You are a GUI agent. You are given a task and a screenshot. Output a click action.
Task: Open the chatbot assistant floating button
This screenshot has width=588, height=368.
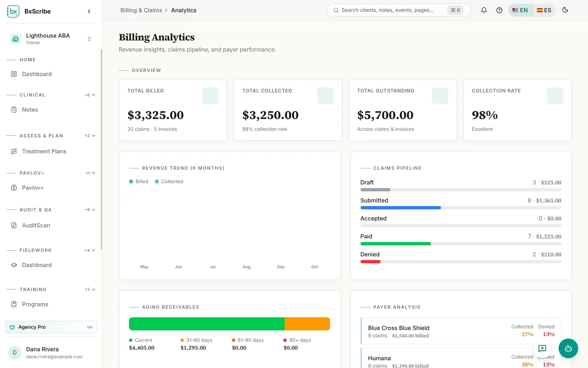(568, 348)
